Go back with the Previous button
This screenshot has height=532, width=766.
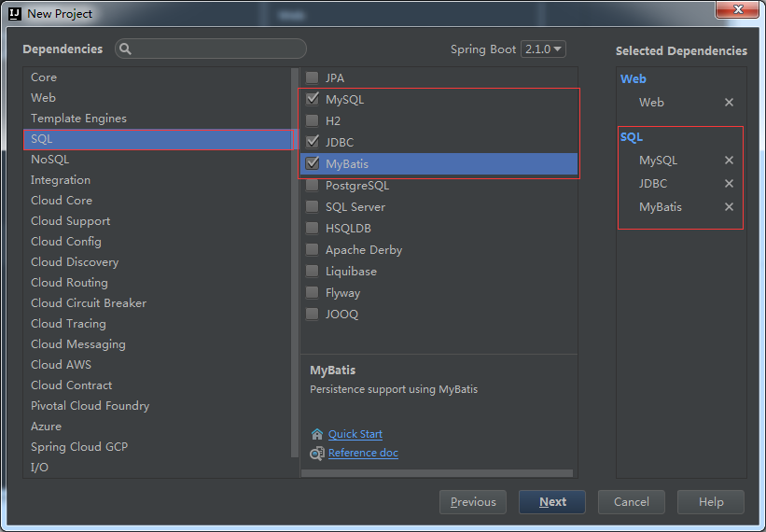click(x=473, y=502)
